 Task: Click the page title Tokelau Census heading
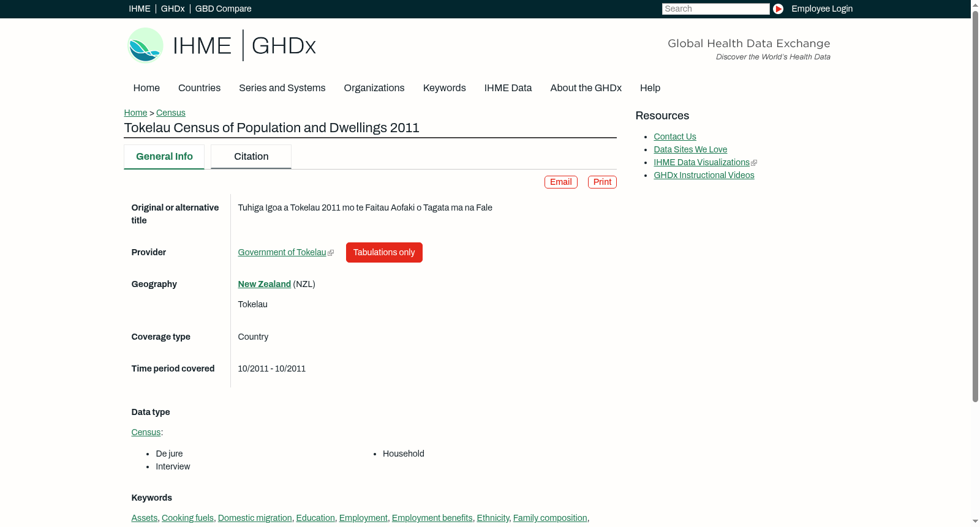(x=271, y=128)
